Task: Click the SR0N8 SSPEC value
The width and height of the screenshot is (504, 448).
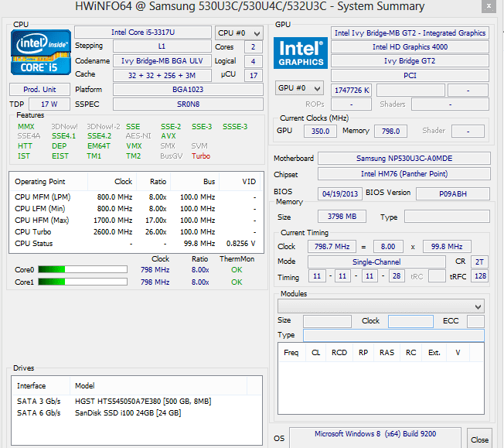Action: click(x=188, y=104)
